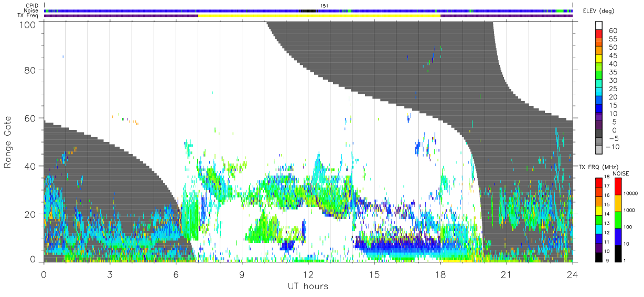Image resolution: width=644 pixels, height=297 pixels.
Task: Click the 'Range Gate' y-axis title
Action: 8,141
